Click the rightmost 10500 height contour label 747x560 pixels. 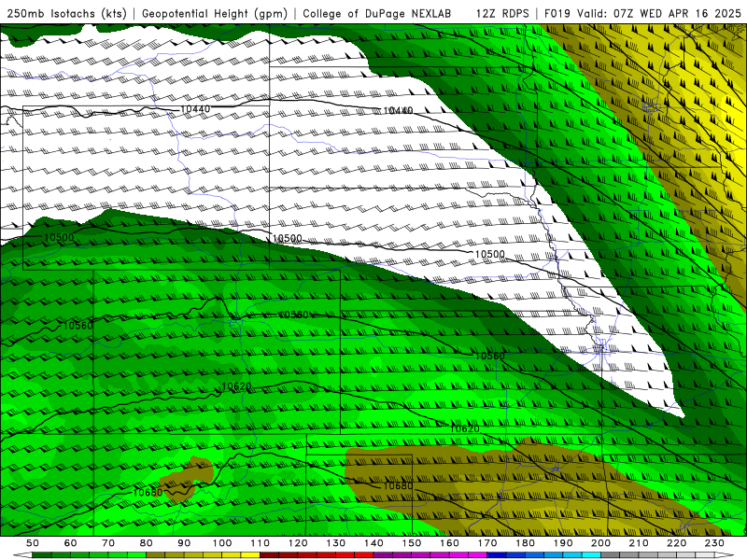(489, 254)
